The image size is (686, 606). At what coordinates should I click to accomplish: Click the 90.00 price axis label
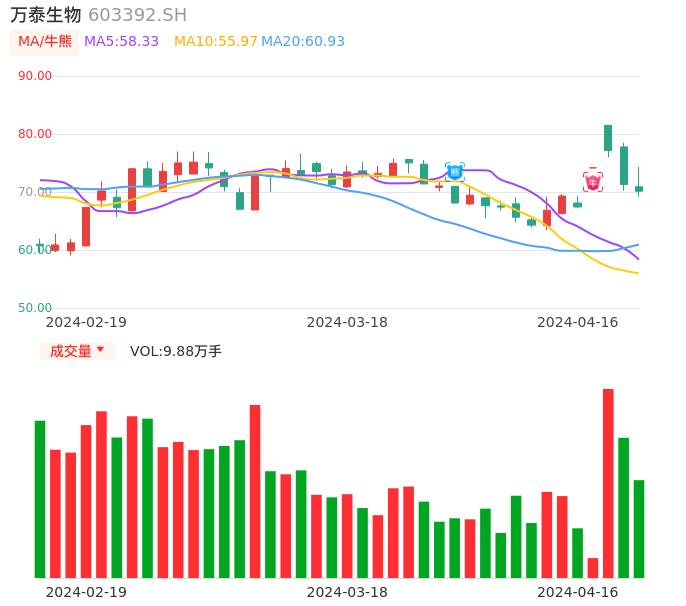[35, 76]
